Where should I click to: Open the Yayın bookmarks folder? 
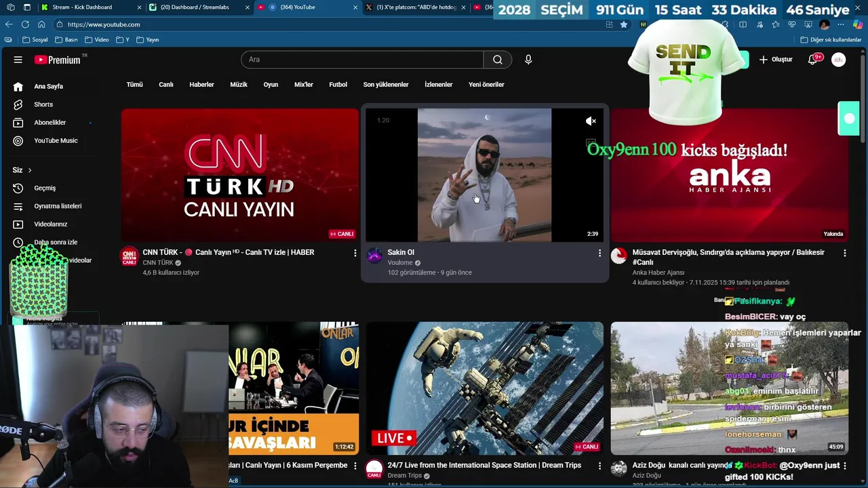click(147, 40)
